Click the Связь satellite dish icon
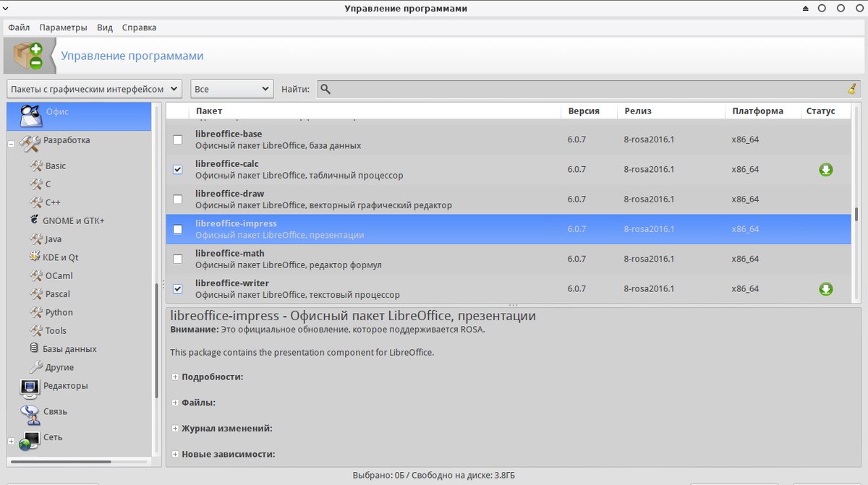The image size is (868, 485). pos(30,414)
